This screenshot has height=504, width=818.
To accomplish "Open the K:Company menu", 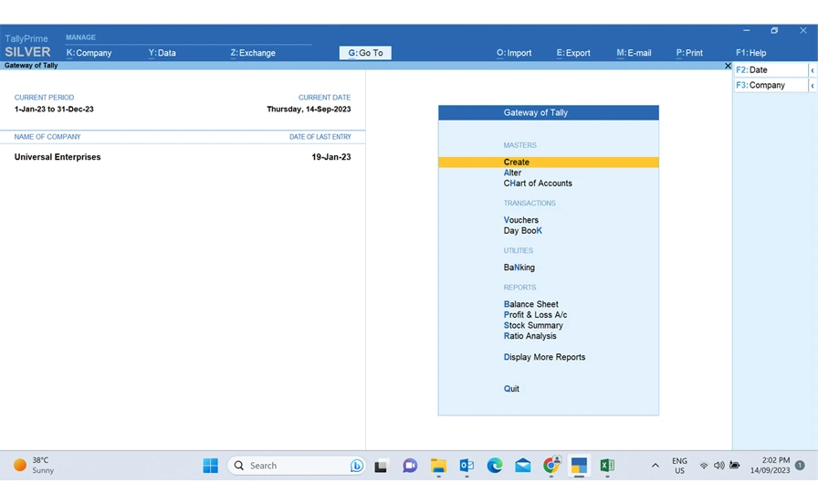I will [89, 53].
